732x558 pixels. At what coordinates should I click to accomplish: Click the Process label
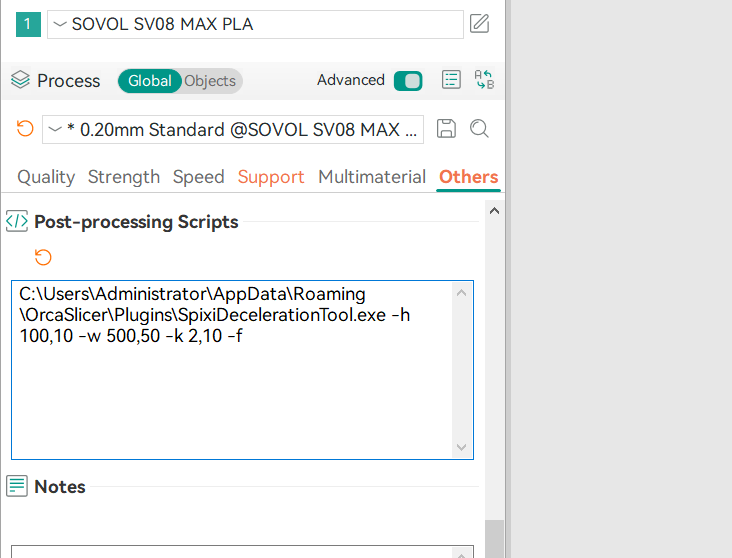click(69, 81)
